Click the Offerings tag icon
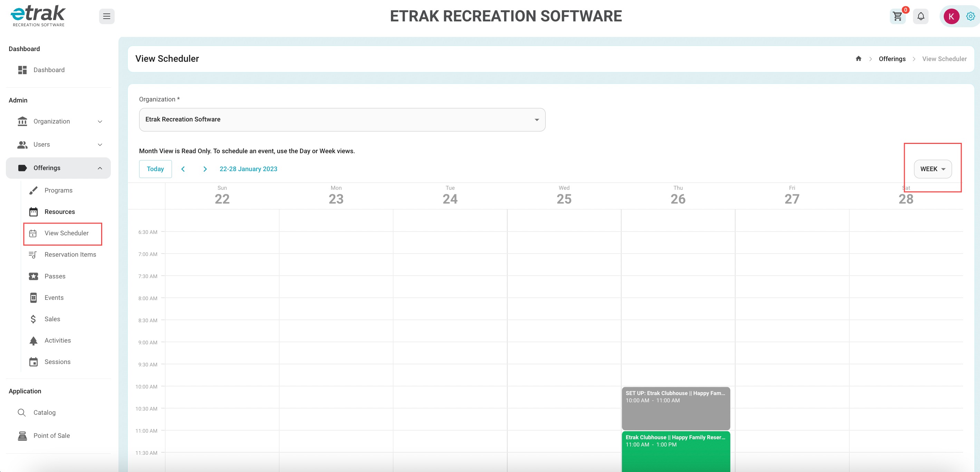 pos(22,168)
